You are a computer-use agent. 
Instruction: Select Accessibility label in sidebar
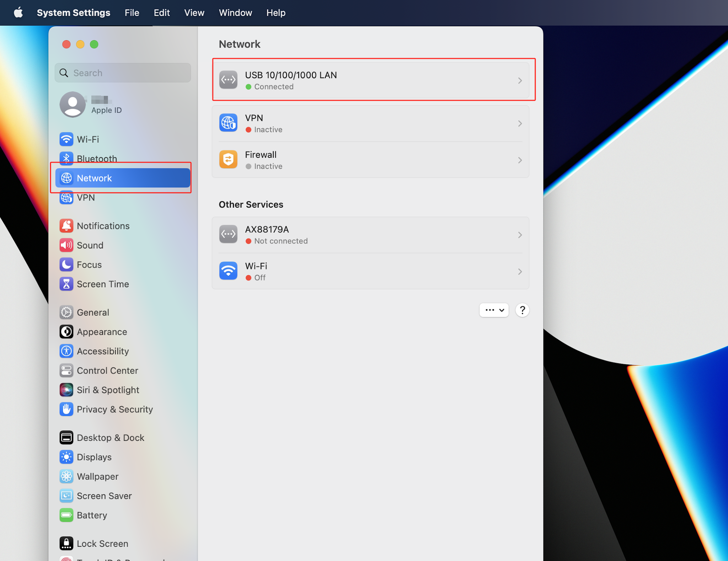tap(103, 351)
